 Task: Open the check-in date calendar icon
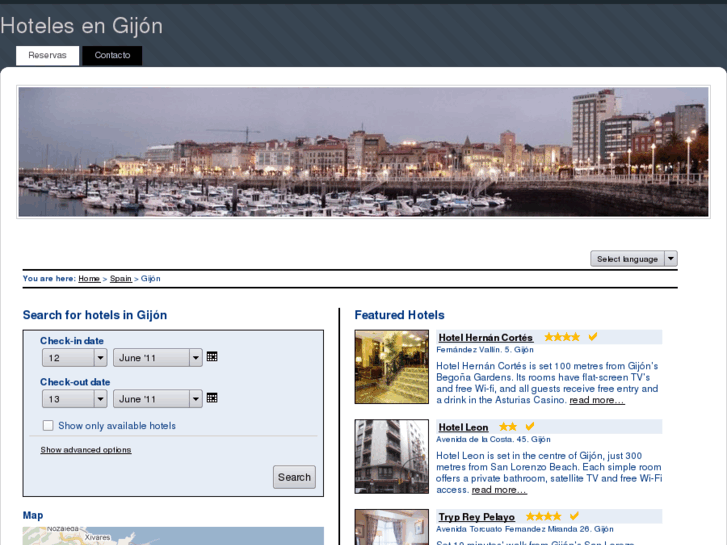(x=212, y=357)
